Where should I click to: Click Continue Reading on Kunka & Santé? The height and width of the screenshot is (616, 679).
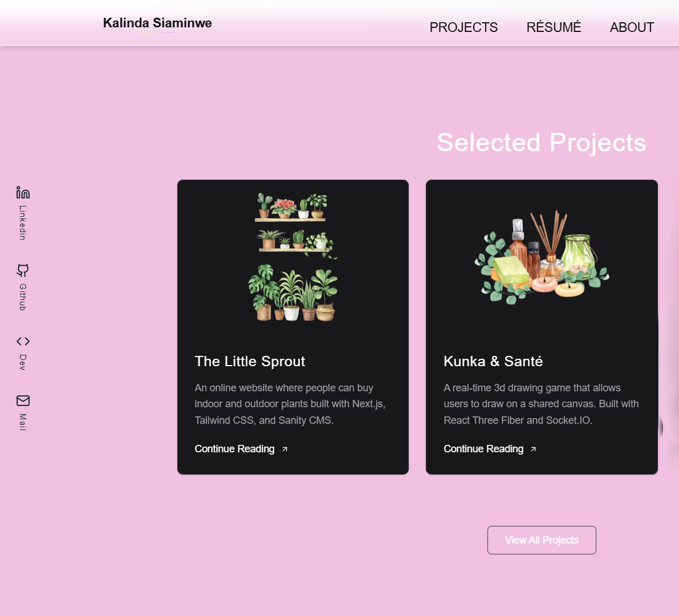pos(483,449)
